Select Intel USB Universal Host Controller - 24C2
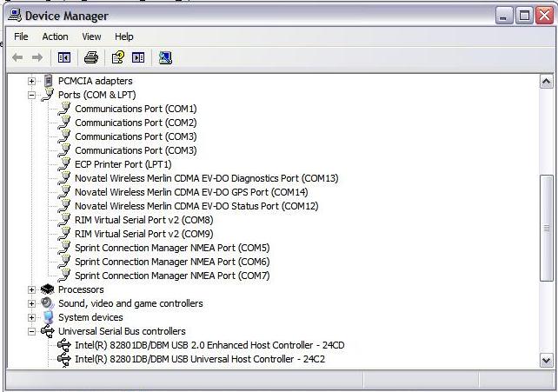This screenshot has width=558, height=392. coord(200,359)
